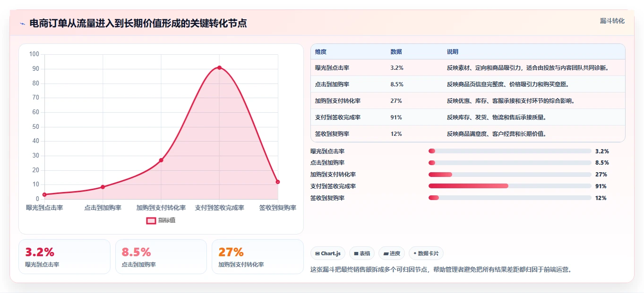Select the 数据卡片 tag chip
Image resolution: width=644 pixels, height=293 pixels.
tap(426, 253)
